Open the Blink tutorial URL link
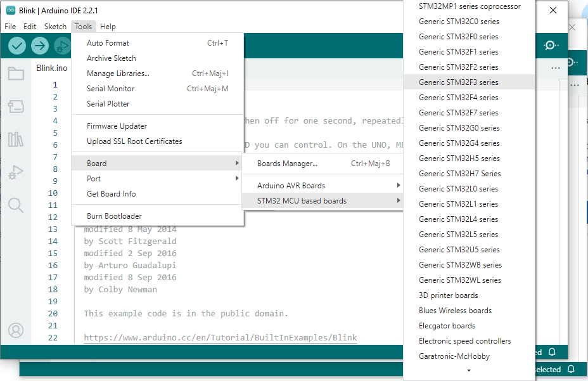This screenshot has height=381, width=588. coord(220,338)
